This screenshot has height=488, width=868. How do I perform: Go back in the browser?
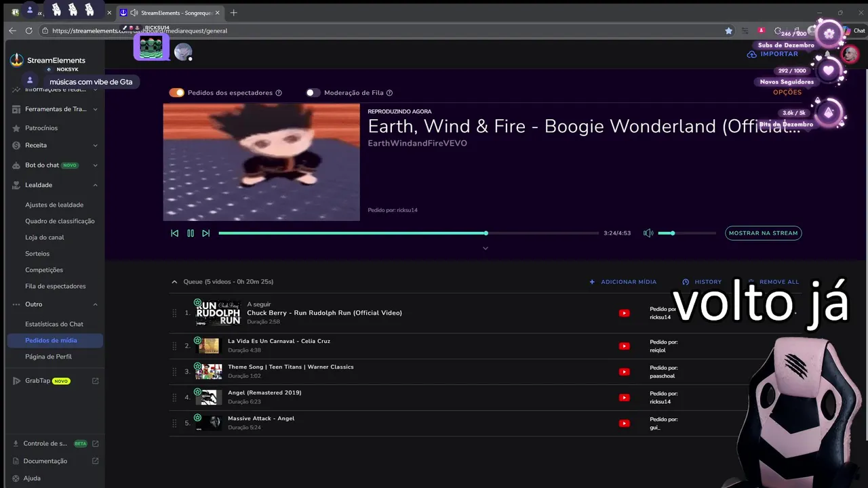coord(12,30)
